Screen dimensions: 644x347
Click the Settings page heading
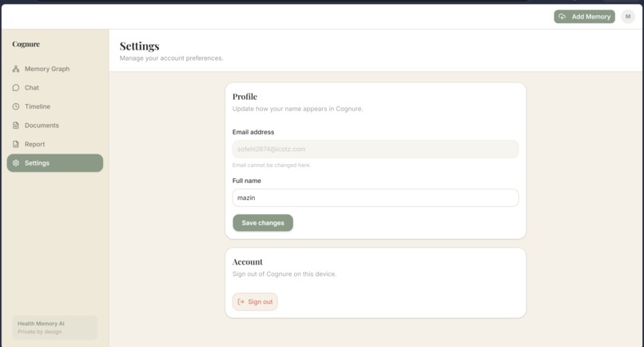click(x=140, y=46)
